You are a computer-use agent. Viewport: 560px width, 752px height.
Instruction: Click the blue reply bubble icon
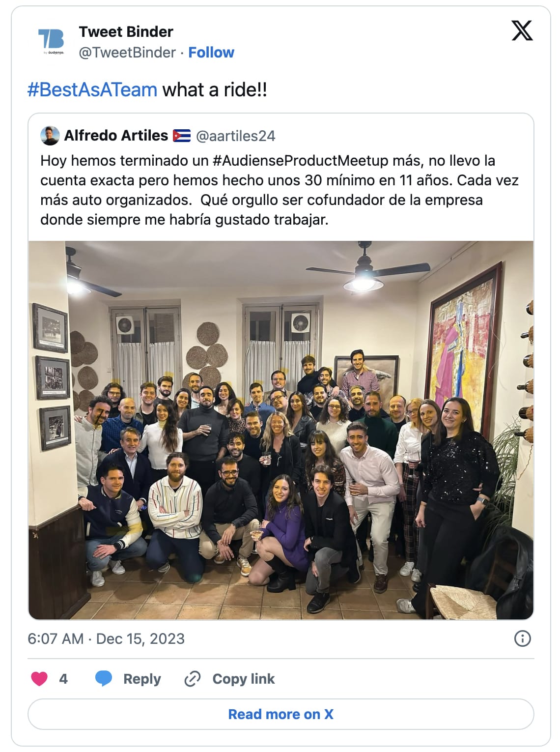[x=103, y=679]
